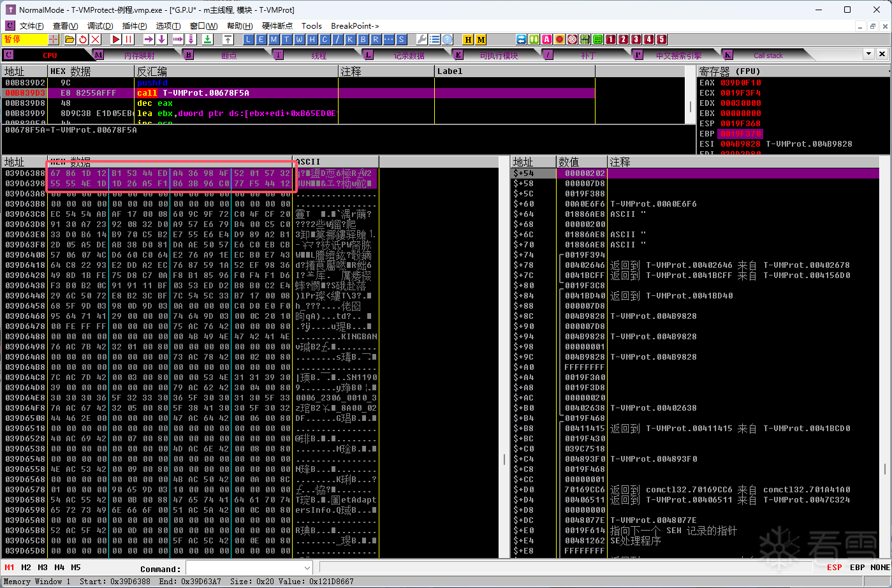892x588 pixels.
Task: Step into with the purple right-arrow icon
Action: pos(149,40)
